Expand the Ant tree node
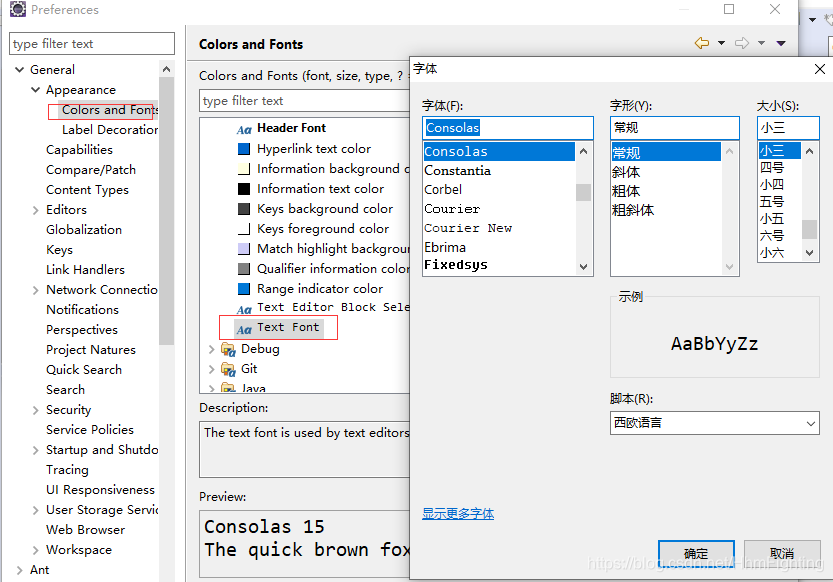The height and width of the screenshot is (582, 833). pyautogui.click(x=20, y=570)
